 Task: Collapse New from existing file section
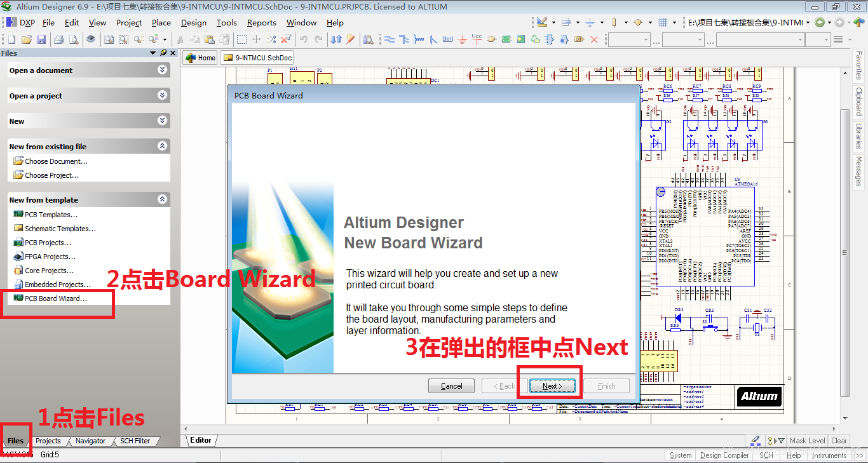[163, 146]
